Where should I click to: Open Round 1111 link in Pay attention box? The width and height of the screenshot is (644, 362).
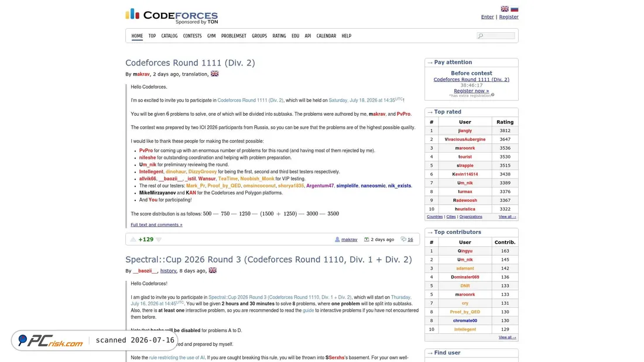[x=471, y=80]
